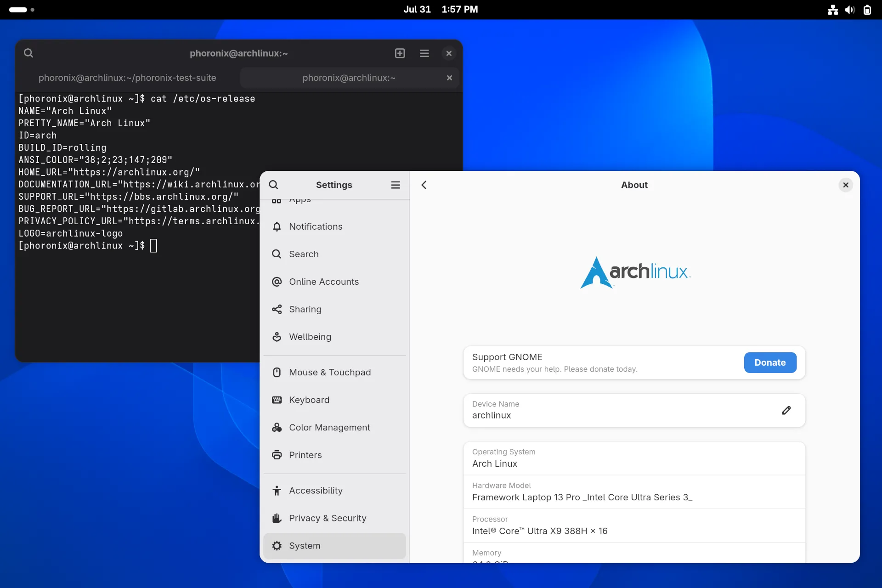Click the Notifications bell icon

[x=277, y=226]
